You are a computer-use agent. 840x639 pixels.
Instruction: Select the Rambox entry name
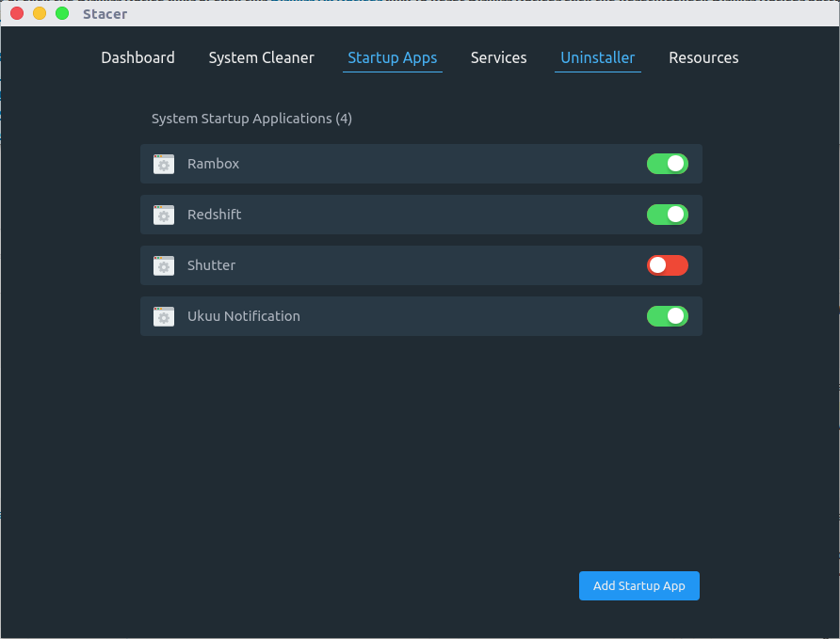[x=213, y=164]
